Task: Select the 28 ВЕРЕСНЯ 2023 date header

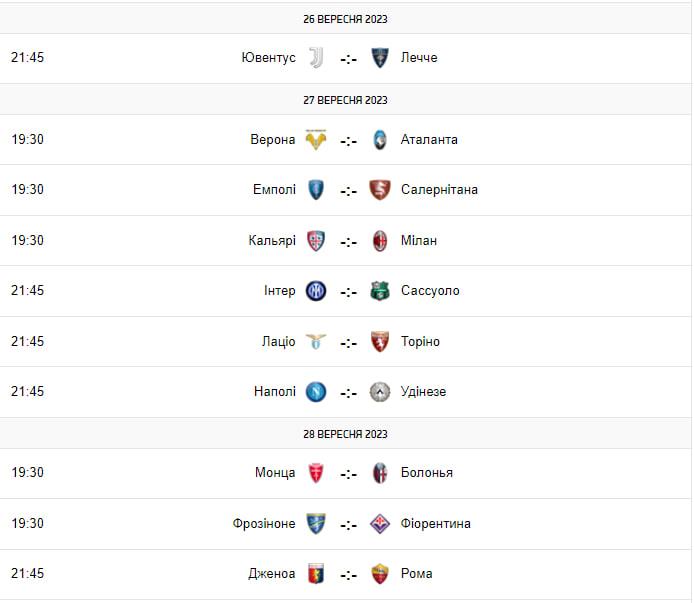Action: (345, 434)
